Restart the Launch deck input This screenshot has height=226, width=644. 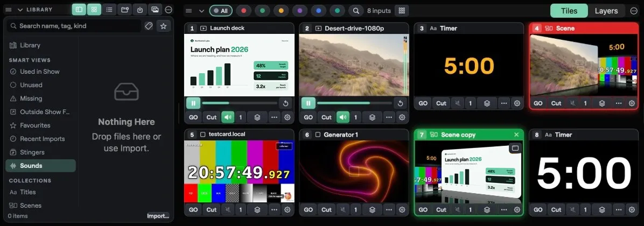285,103
